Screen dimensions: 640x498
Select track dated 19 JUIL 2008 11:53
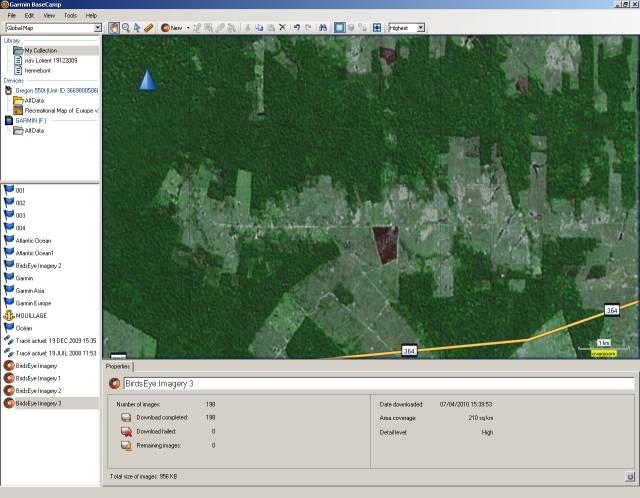(x=56, y=353)
